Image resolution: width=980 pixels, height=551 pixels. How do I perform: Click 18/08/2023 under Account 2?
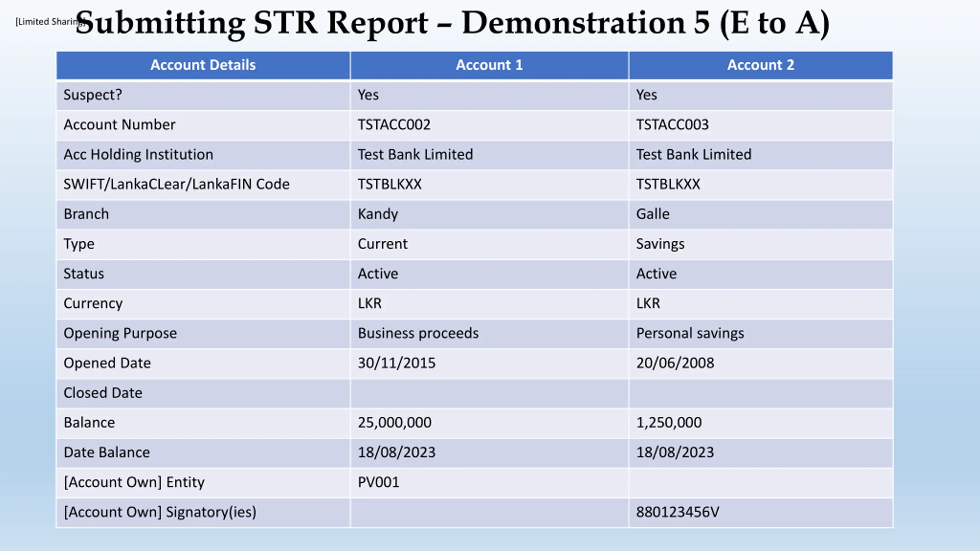click(x=675, y=453)
